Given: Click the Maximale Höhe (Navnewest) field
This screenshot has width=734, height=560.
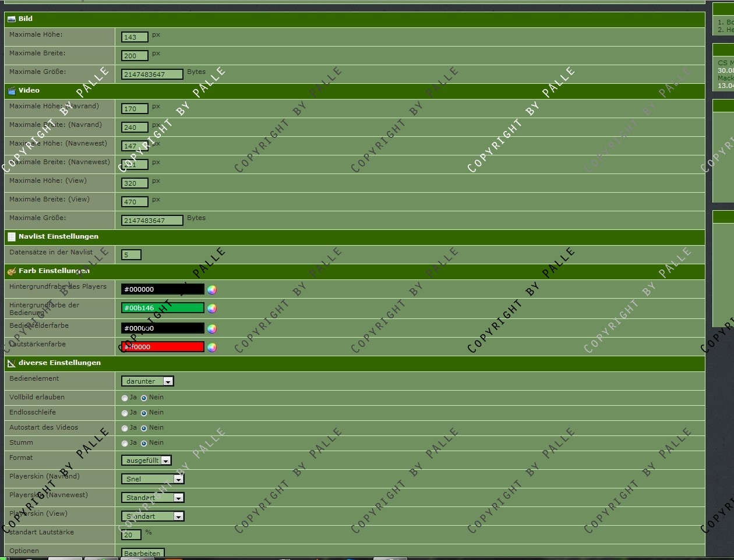Looking at the screenshot, I should click(135, 146).
